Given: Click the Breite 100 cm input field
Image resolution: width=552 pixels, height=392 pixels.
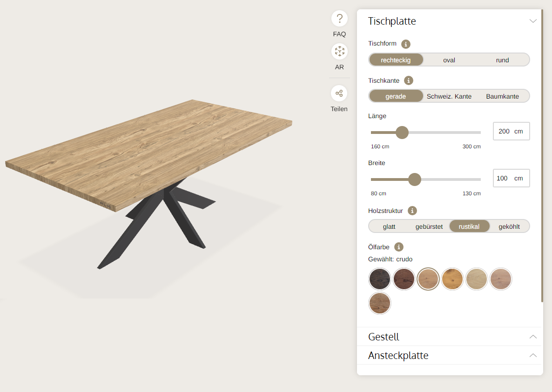Looking at the screenshot, I should click(x=511, y=178).
